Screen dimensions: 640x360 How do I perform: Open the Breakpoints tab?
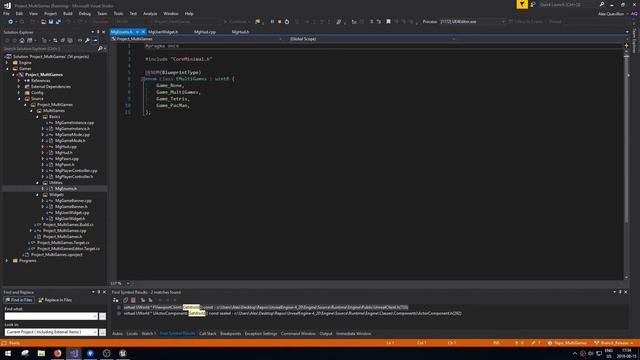tap(231, 333)
